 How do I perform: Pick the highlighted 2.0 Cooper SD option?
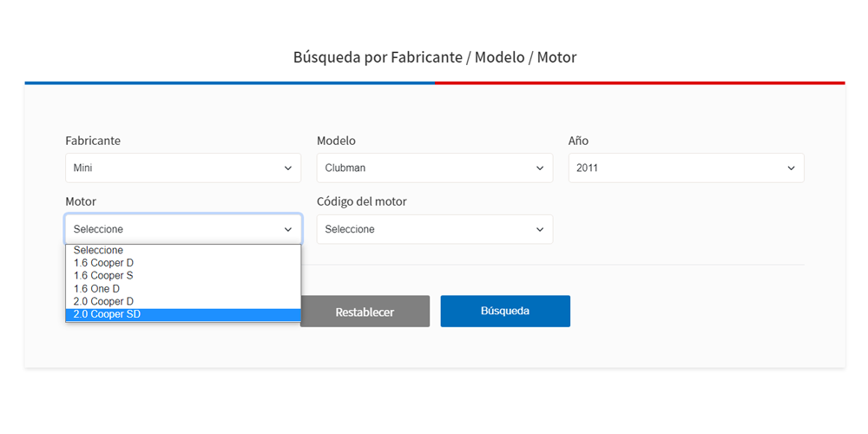[183, 314]
